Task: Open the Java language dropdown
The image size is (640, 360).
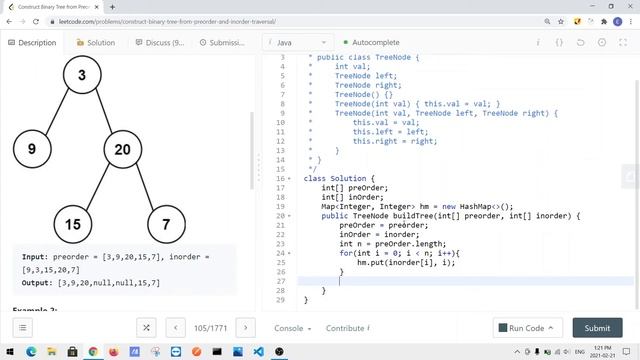Action: tap(298, 42)
